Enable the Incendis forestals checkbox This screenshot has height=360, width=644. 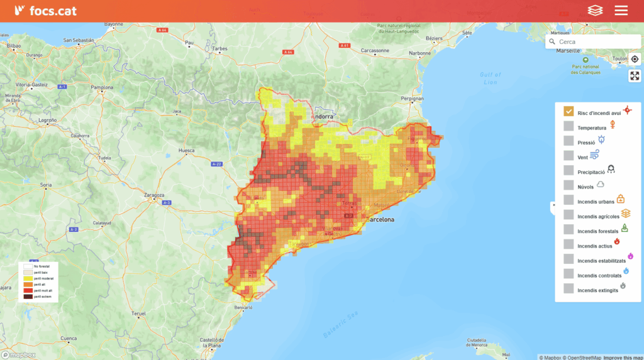click(x=569, y=229)
